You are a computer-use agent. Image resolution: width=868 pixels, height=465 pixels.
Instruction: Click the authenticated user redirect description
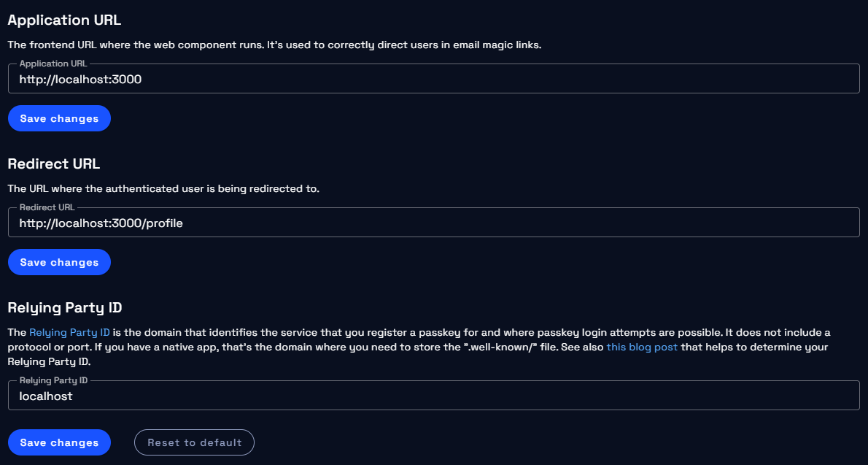click(163, 188)
